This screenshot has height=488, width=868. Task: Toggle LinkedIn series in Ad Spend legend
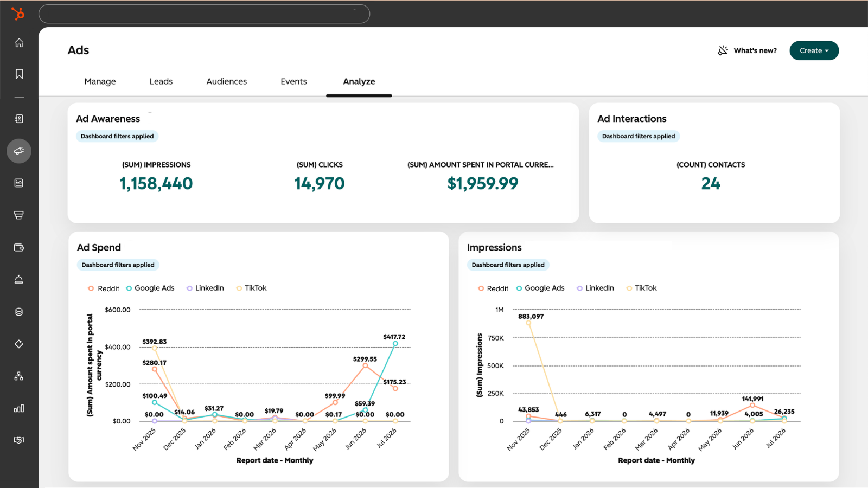tap(206, 288)
